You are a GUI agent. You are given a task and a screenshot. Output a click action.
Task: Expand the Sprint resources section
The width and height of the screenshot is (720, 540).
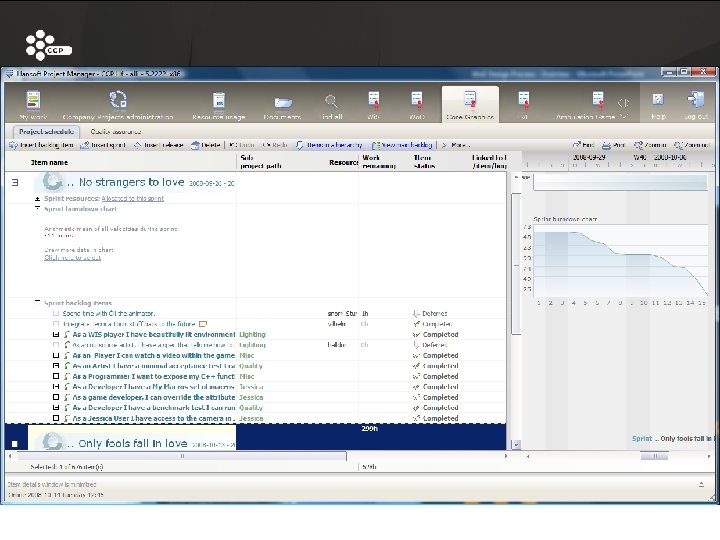point(38,199)
